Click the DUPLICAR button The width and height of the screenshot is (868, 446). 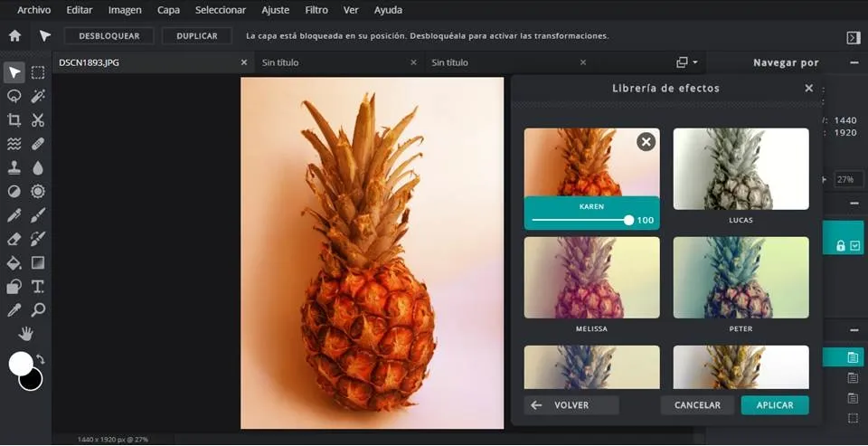[197, 36]
